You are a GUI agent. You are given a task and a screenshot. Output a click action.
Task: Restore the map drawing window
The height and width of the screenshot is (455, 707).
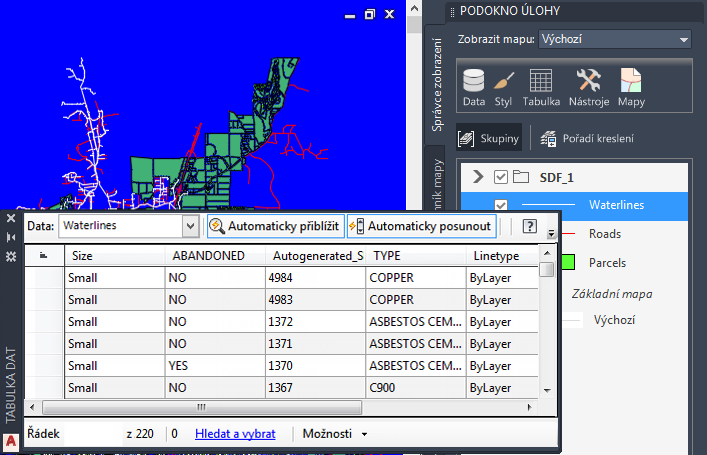pos(370,14)
